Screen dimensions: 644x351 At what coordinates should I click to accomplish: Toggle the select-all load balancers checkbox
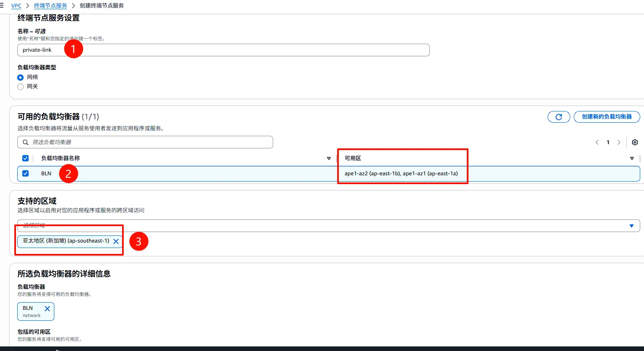click(x=26, y=158)
